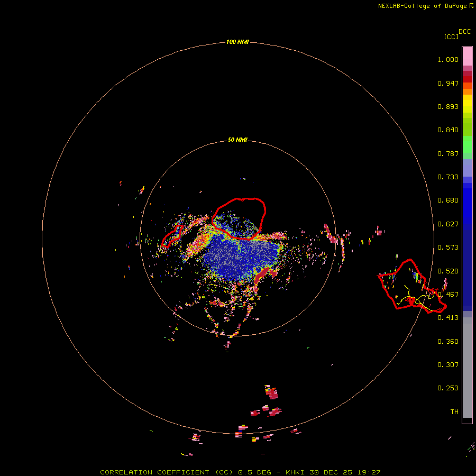Click the 0.573 color scale value
476x476 pixels.
(x=448, y=248)
